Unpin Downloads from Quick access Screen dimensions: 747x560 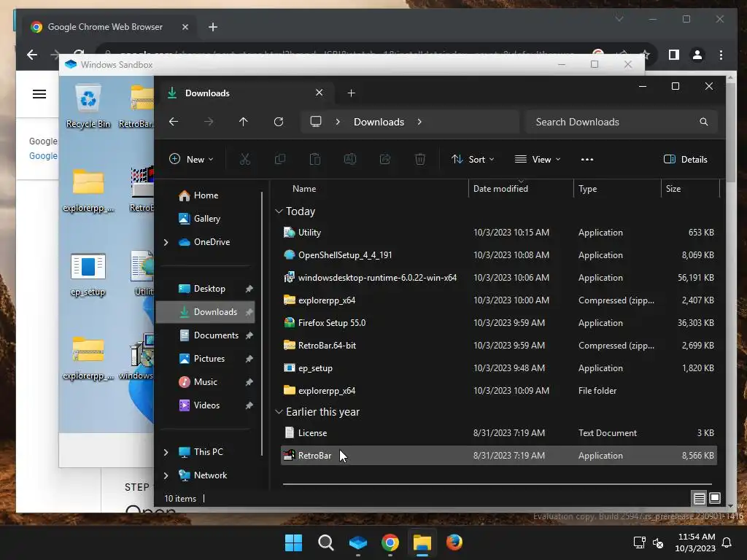coord(249,312)
